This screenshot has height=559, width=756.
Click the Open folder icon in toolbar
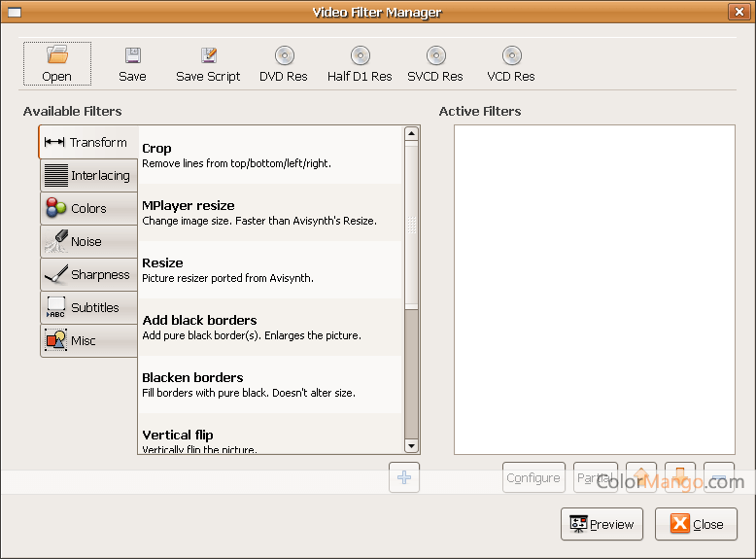tap(57, 55)
